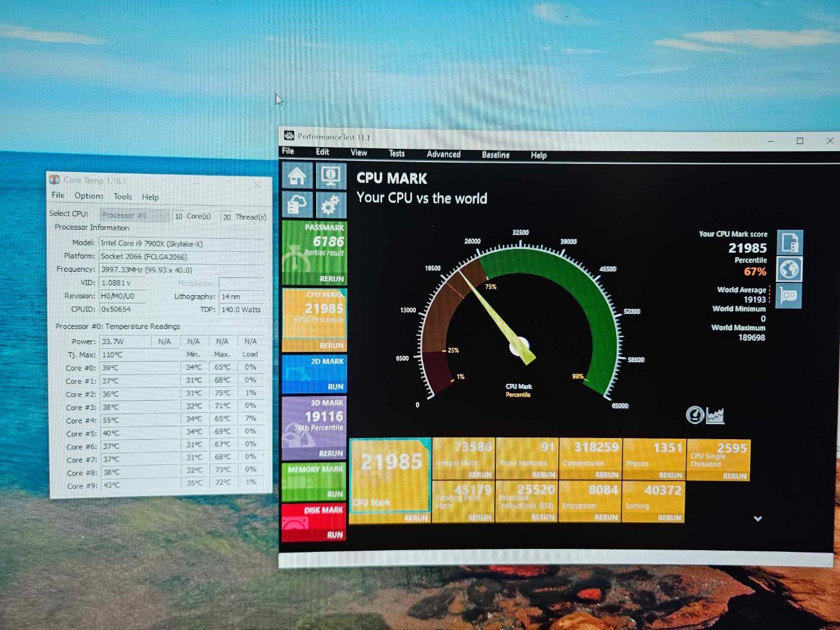This screenshot has width=840, height=630.
Task: Click the Platform value "Socket 2066 (FCLGA2066)"
Action: point(181,257)
